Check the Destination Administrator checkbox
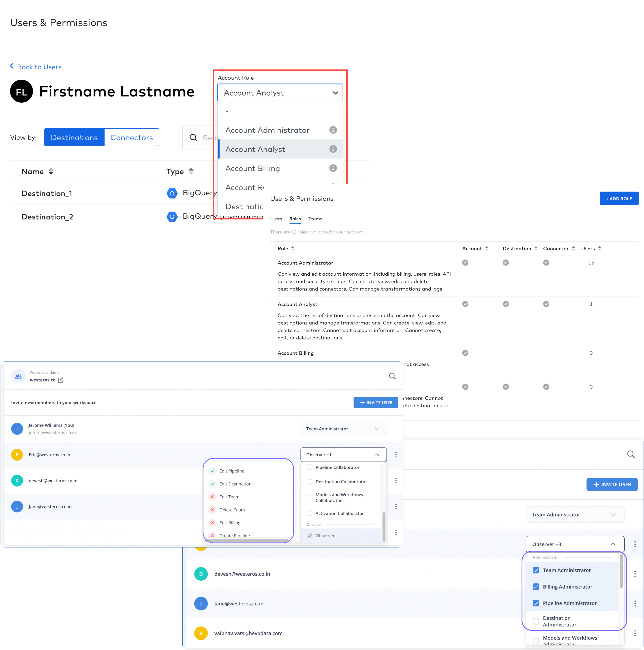 [x=536, y=621]
